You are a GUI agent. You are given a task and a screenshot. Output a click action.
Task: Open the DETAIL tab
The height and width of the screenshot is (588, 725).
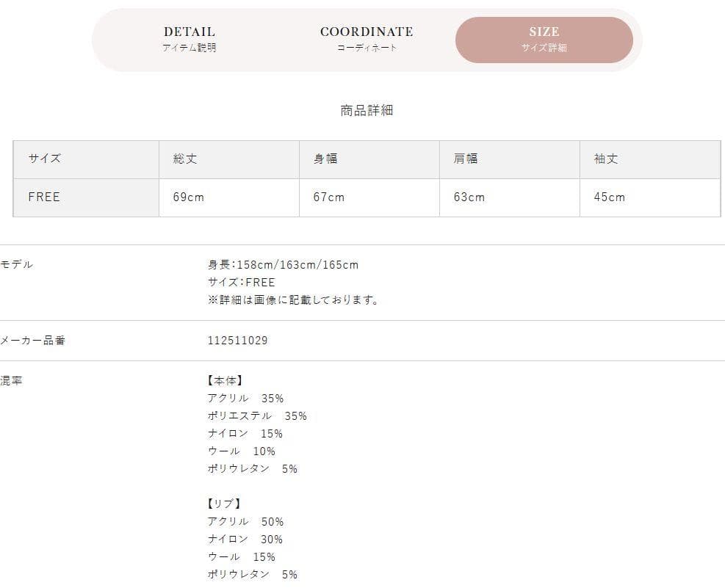point(190,40)
